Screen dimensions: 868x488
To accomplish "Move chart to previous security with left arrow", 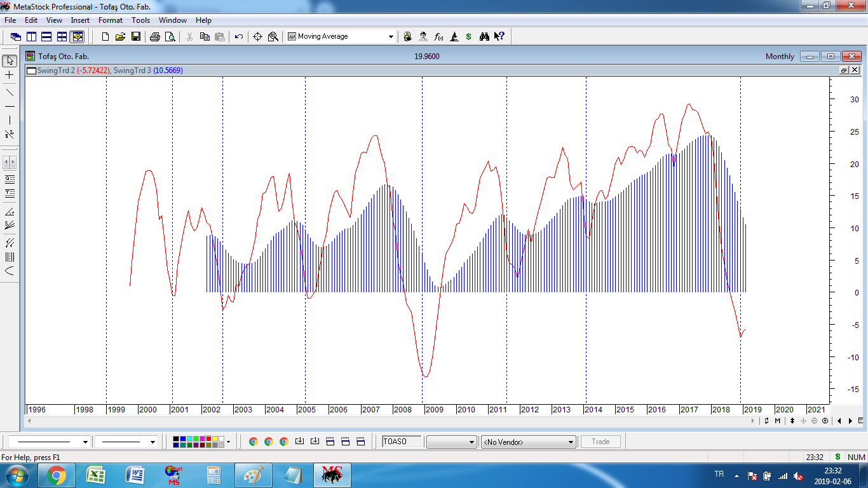I will coord(839,421).
